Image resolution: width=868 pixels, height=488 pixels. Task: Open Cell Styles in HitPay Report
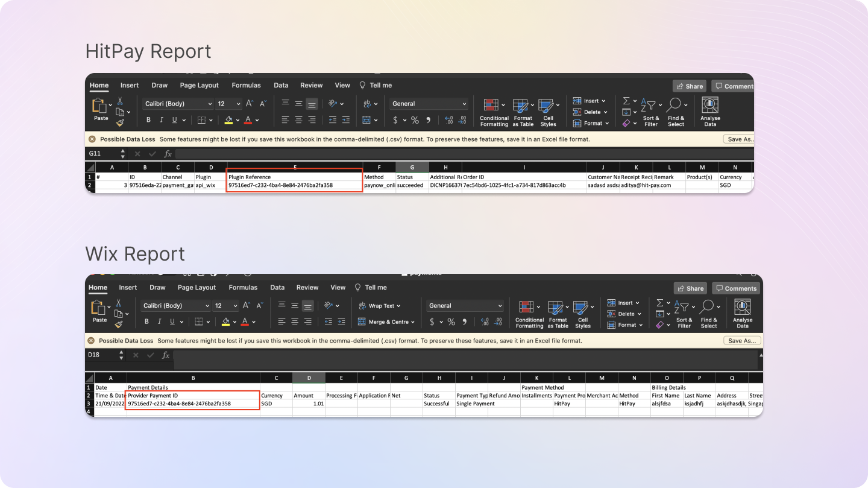[x=548, y=112]
